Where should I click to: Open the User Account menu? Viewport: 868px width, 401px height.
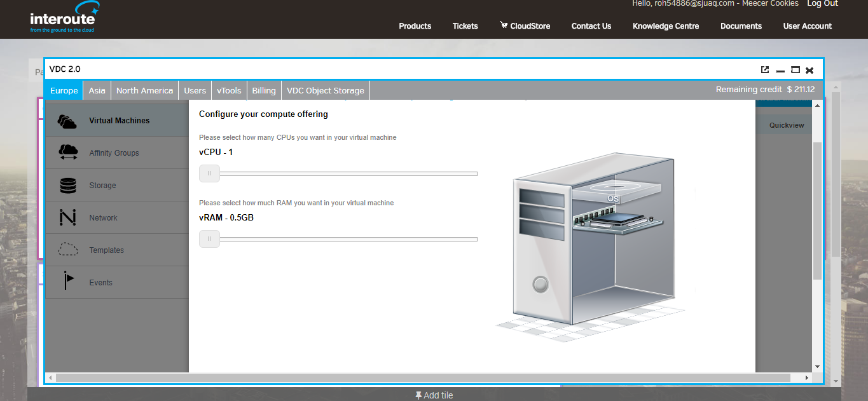coord(808,26)
